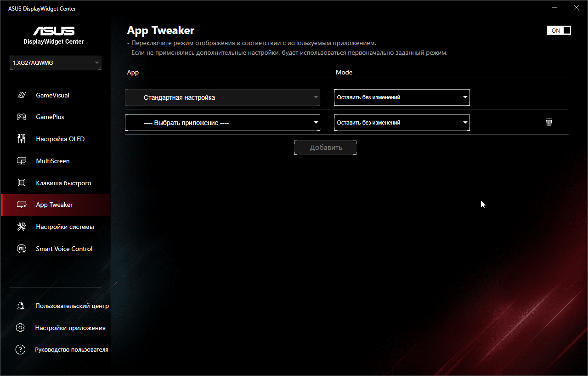The image size is (588, 376).
Task: Turn off the App Tweaker ON switch
Action: 559,30
